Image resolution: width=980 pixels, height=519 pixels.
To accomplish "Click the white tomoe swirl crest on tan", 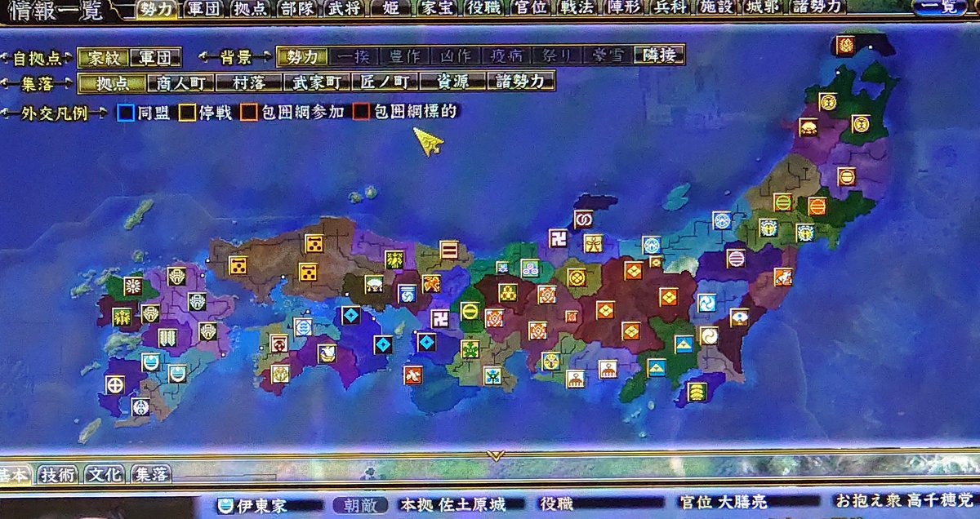I will point(709,335).
